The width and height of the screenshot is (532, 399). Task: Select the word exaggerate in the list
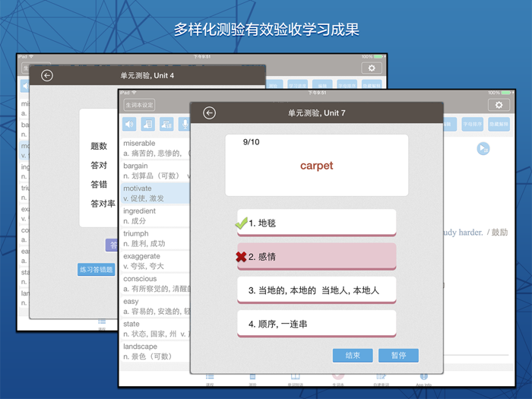155,261
